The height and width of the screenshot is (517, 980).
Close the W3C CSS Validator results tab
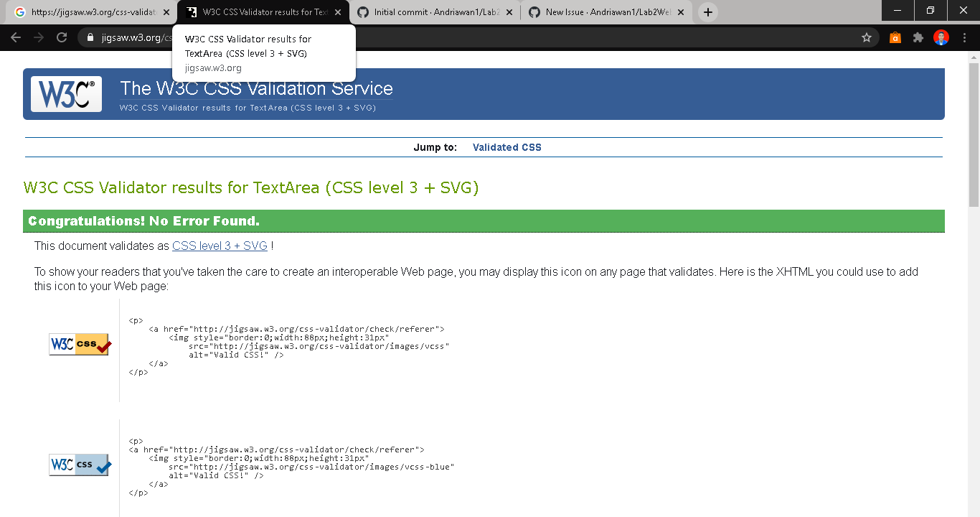point(337,11)
